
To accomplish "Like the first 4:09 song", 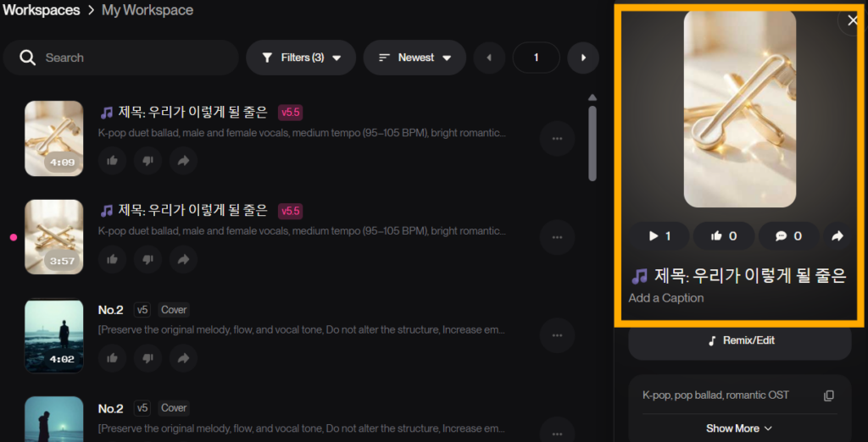I will click(x=113, y=160).
